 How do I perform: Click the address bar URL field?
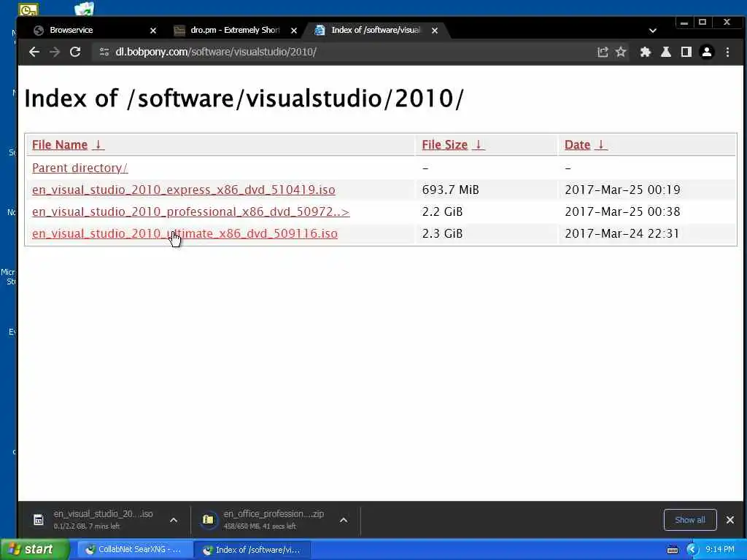[352, 52]
